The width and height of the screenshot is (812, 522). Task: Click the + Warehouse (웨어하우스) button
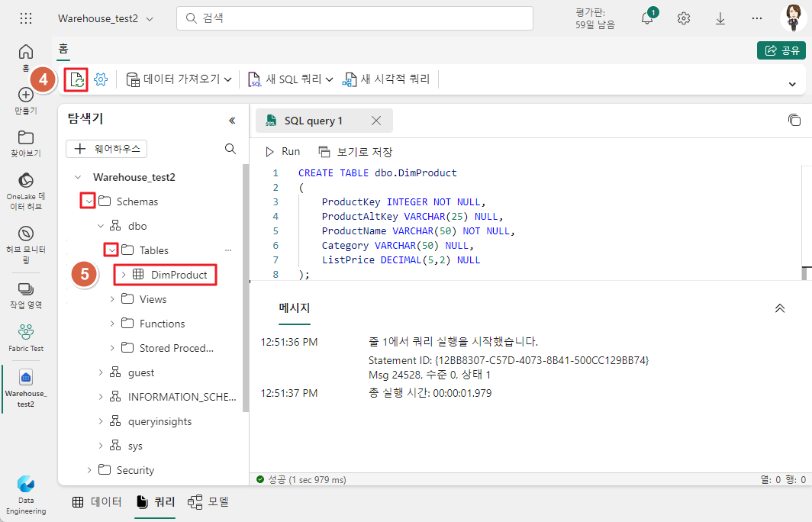107,149
